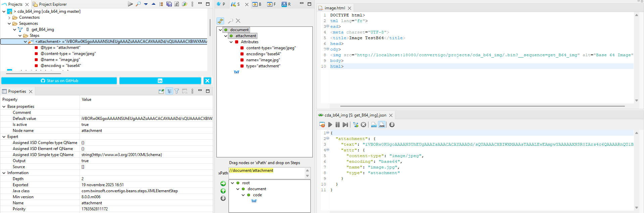The image size is (644, 213).
Task: Click the Star us on GitHub button
Action: coord(59,81)
